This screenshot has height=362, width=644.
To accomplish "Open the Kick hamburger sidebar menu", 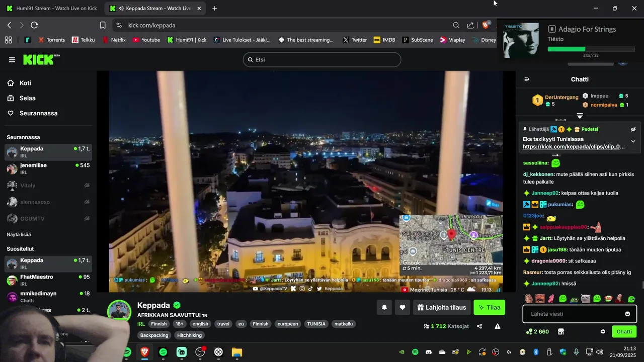I will point(12,60).
